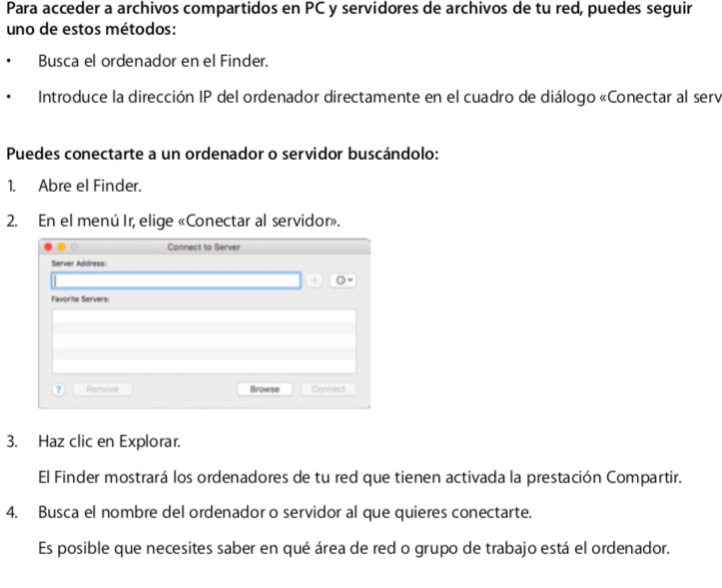Click the sentence 'El Finder mostrará los ordenadores'
Viewport: 722px width, 588px height.
pos(360,477)
